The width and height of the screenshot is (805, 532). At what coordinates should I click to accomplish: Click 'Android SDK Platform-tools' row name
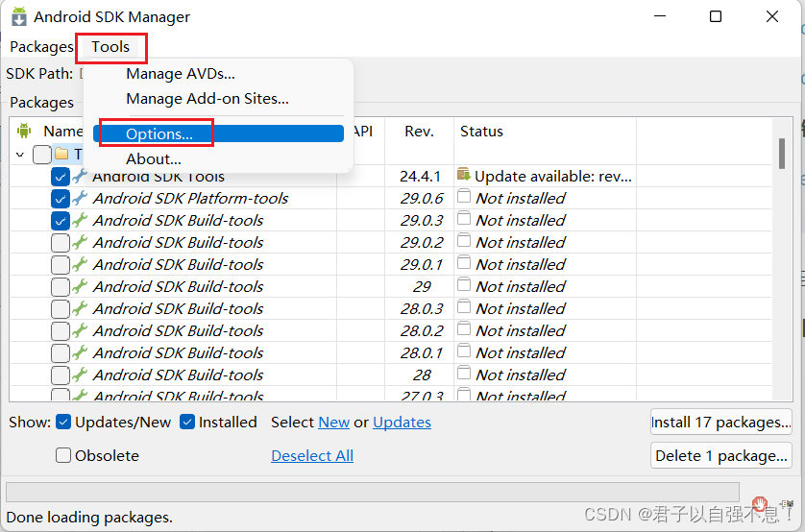pos(190,199)
